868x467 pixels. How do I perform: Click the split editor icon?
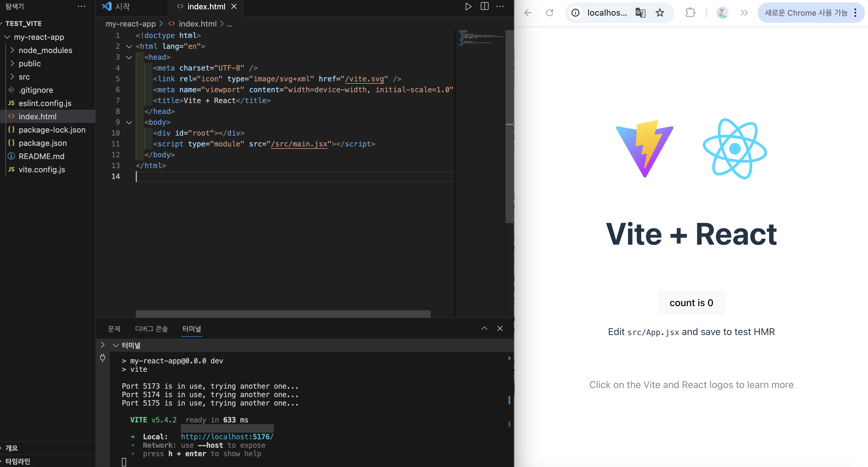click(x=484, y=6)
